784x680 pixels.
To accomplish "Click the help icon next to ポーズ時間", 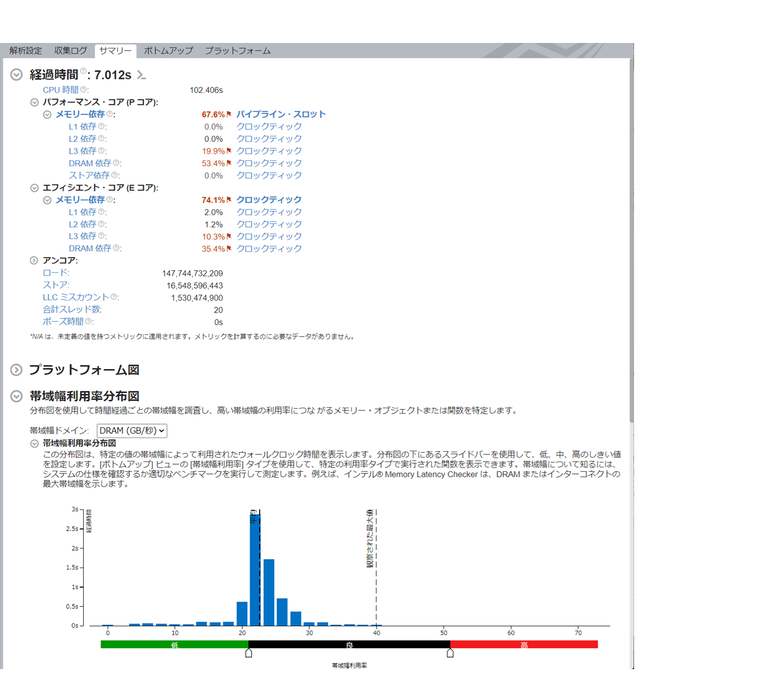I will click(89, 321).
